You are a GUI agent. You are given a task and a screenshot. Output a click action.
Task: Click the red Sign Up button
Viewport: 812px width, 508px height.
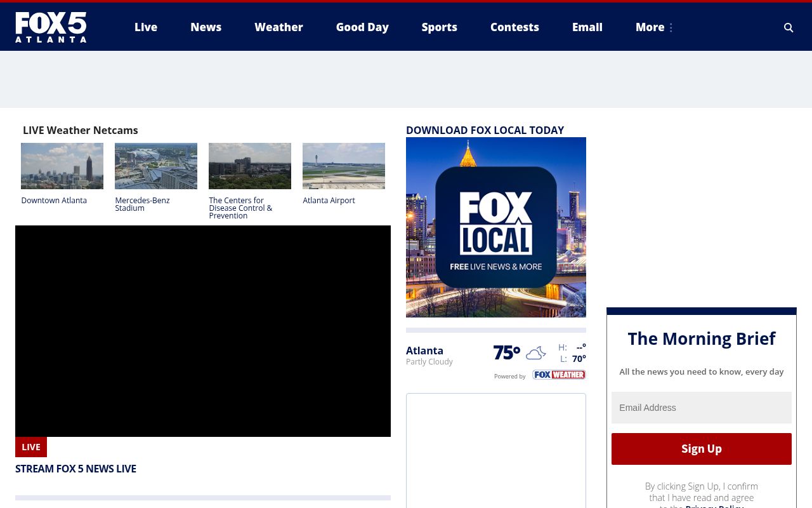[702, 449]
